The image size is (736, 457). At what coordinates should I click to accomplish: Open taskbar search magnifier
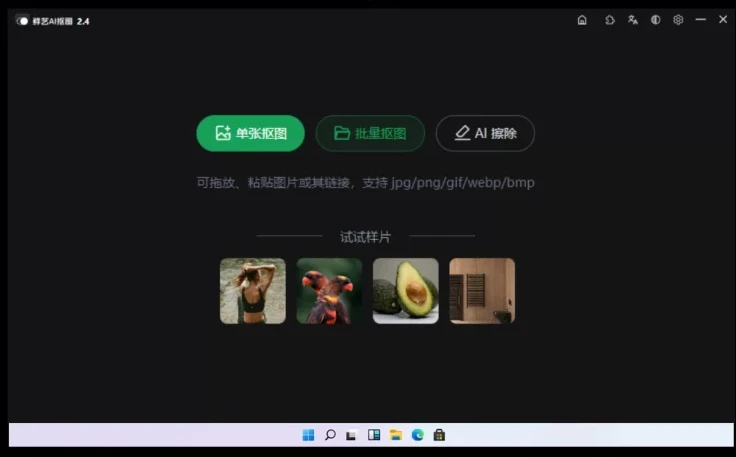pos(330,435)
